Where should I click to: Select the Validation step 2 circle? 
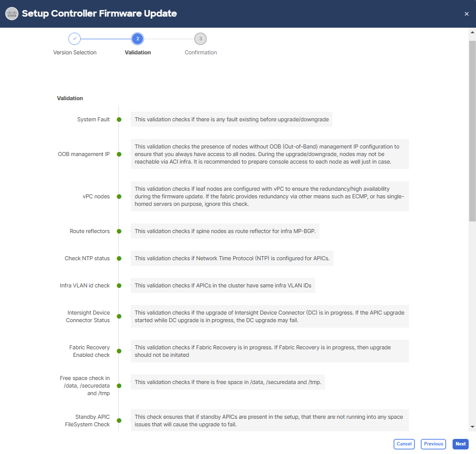coord(138,39)
